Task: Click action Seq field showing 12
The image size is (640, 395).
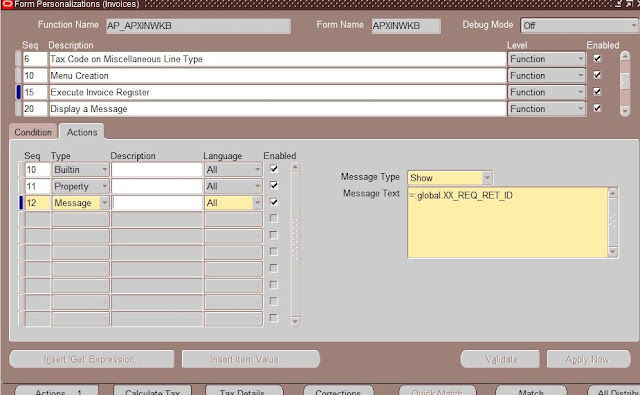Action: point(38,203)
